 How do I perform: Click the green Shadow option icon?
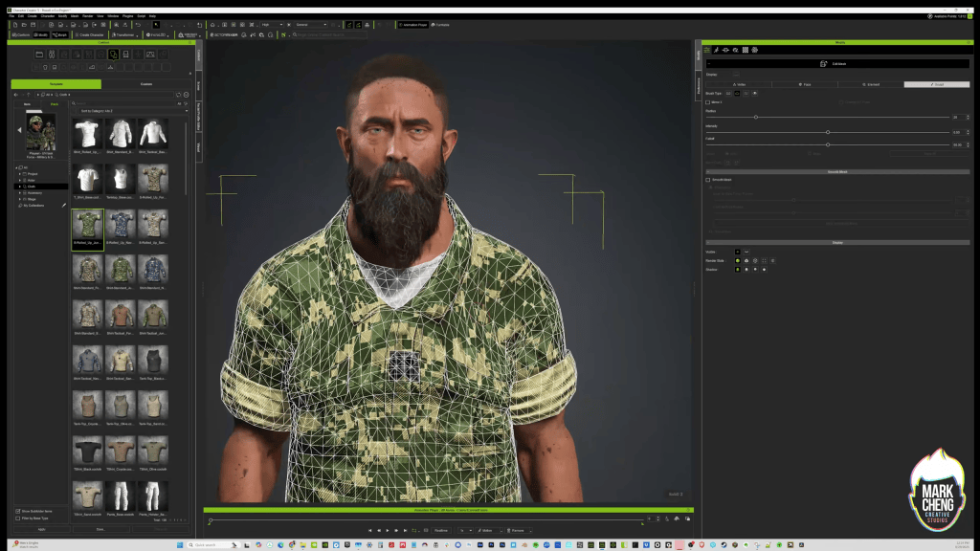tap(738, 269)
